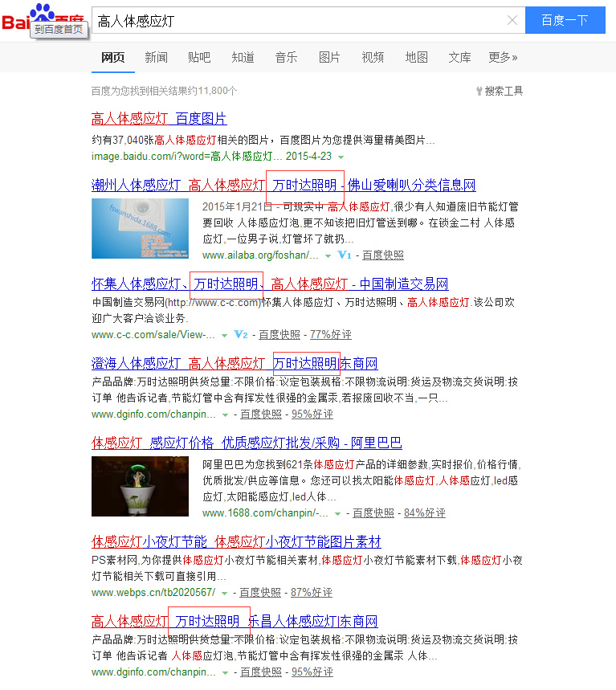Click the www.c-c.com/sale/View green URL
Image resolution: width=616 pixels, height=690 pixels.
(x=153, y=335)
